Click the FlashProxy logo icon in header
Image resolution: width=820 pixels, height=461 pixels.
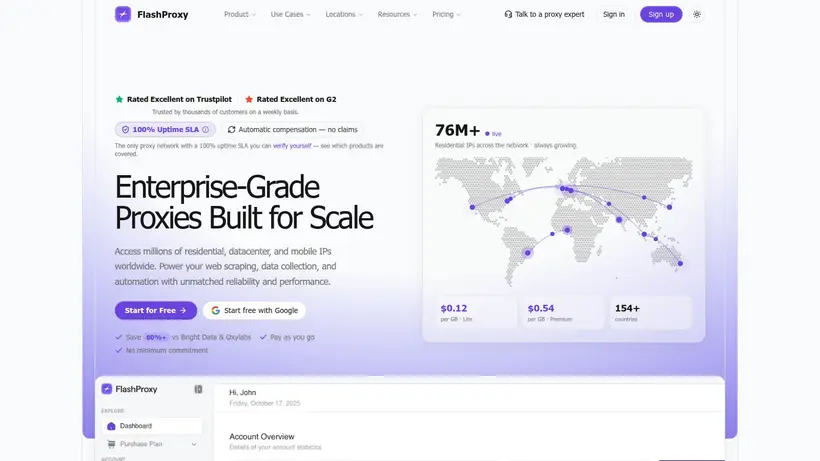point(123,14)
